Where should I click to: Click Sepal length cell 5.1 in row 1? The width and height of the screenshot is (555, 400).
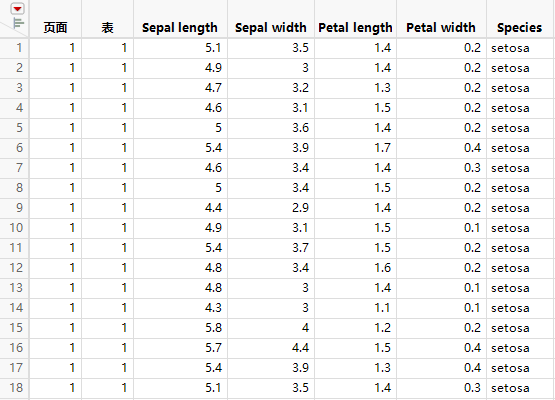click(x=181, y=48)
